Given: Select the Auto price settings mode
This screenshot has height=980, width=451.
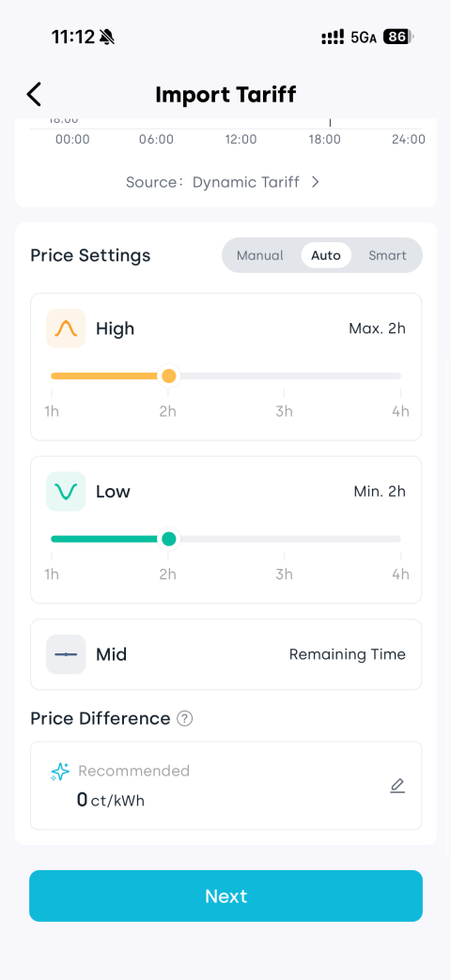Looking at the screenshot, I should coord(326,255).
